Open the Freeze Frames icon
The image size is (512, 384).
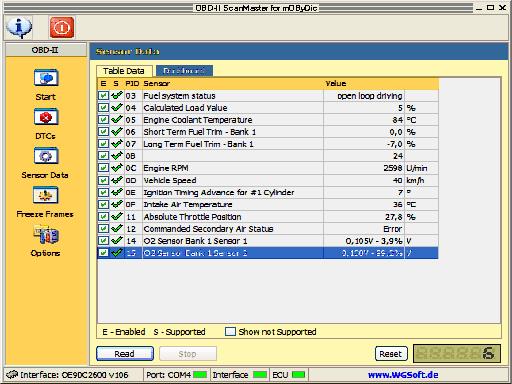tap(46, 195)
